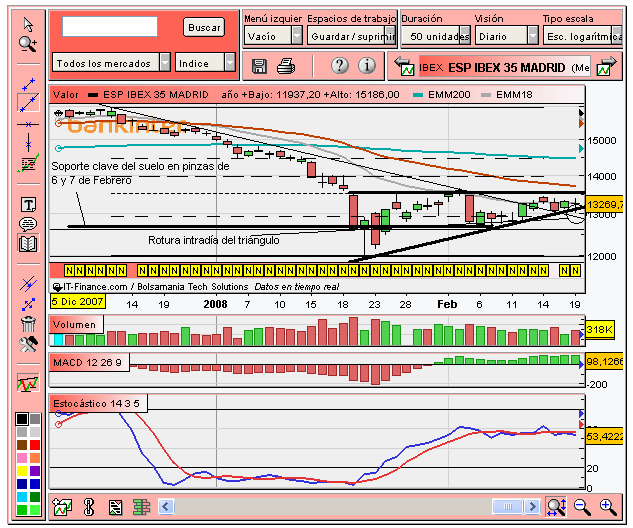Select the pink color swatch

click(x=22, y=458)
